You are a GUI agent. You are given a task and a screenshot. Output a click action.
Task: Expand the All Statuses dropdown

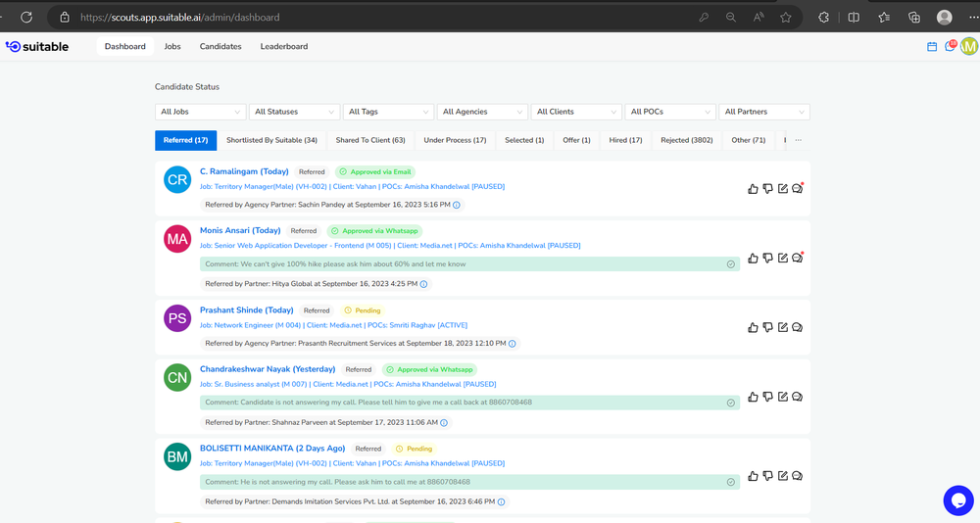point(294,112)
